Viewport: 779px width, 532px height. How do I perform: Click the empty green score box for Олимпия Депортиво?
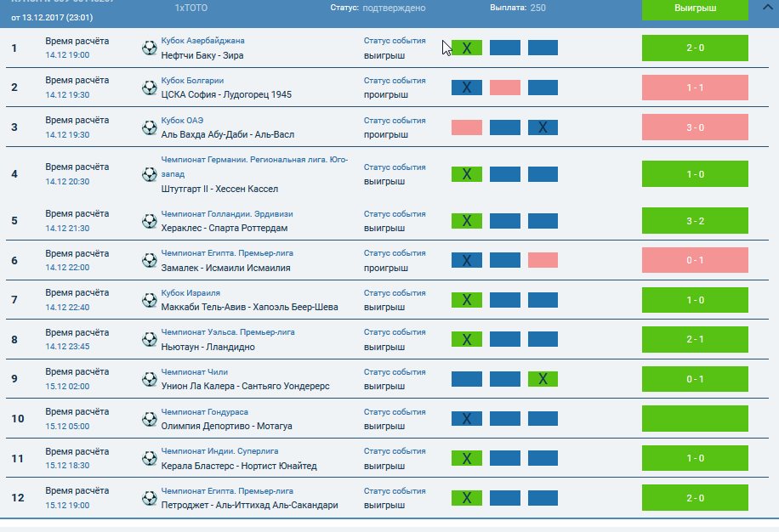pyautogui.click(x=695, y=419)
